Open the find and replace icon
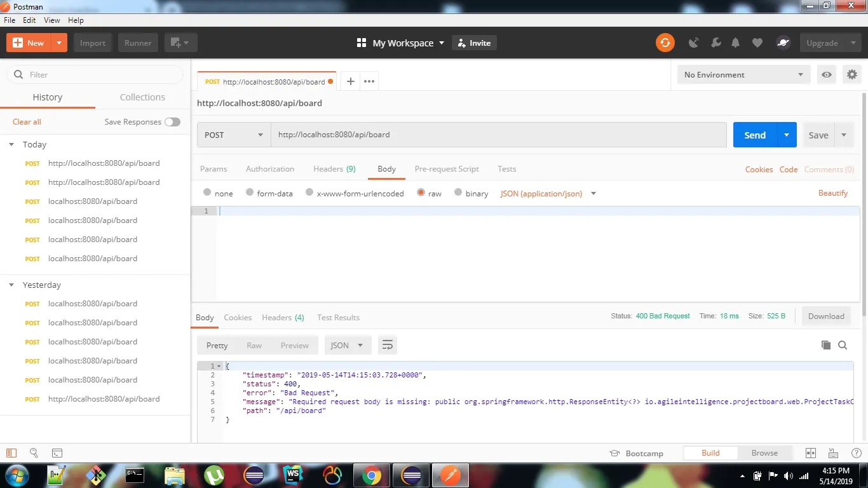This screenshot has width=868, height=488. point(34,453)
